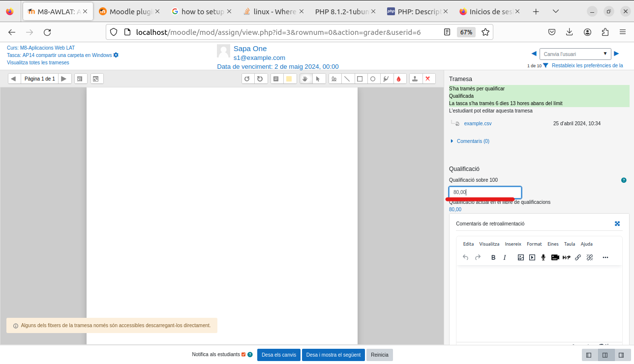Select the rectangle annotation tool

361,78
